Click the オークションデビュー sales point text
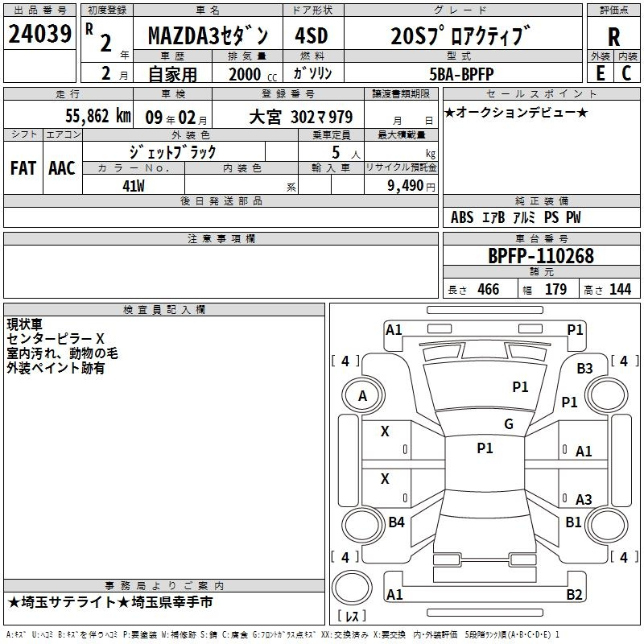The height and width of the screenshot is (644, 644). pyautogui.click(x=516, y=112)
